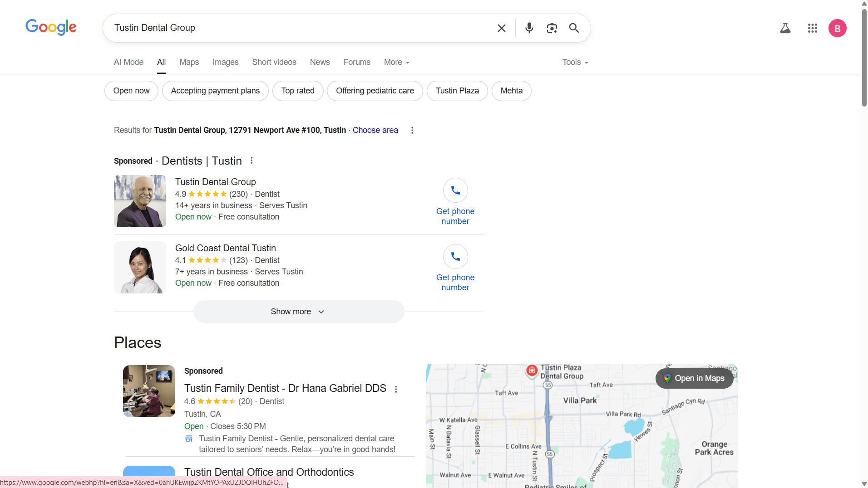Switch to AI Mode tab

tap(128, 62)
